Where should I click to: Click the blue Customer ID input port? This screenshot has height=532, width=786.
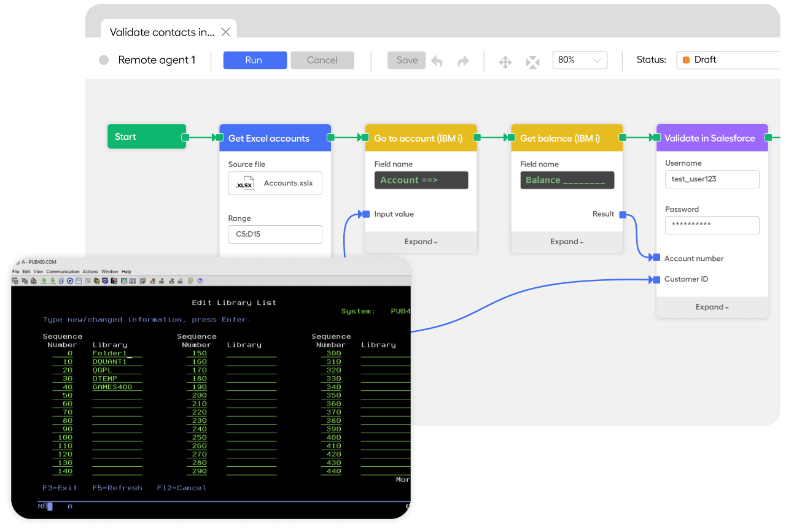656,279
